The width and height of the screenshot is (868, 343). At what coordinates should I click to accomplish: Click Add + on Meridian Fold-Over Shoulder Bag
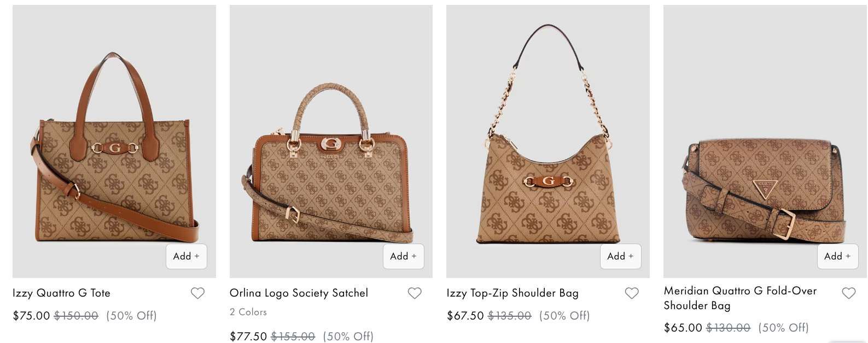click(x=837, y=256)
